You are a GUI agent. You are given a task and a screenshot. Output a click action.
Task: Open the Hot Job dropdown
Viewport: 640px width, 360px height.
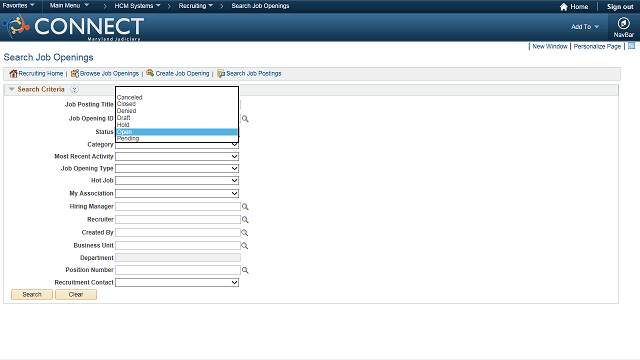point(177,180)
